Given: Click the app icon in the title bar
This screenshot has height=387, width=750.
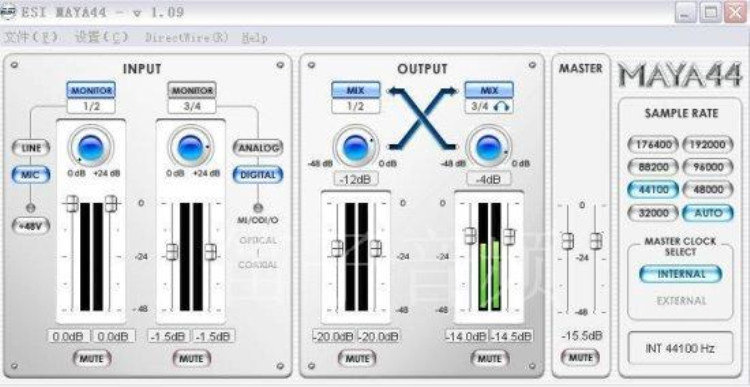Looking at the screenshot, I should tap(9, 11).
